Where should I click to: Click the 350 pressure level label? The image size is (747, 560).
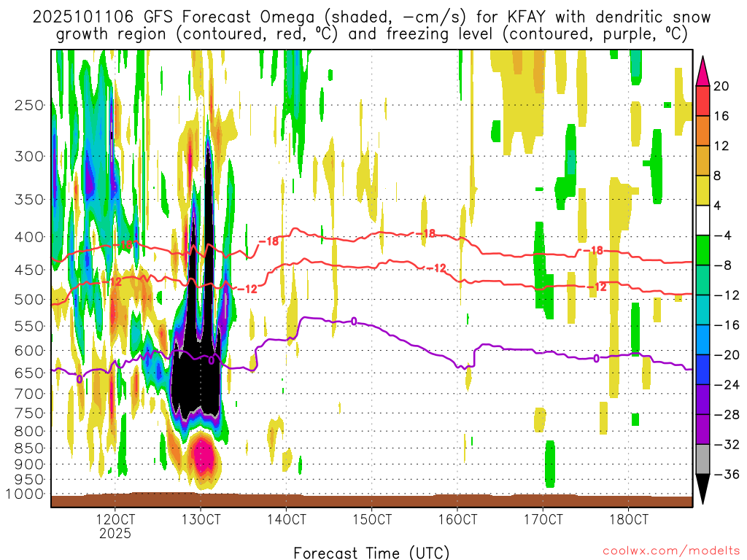(29, 199)
